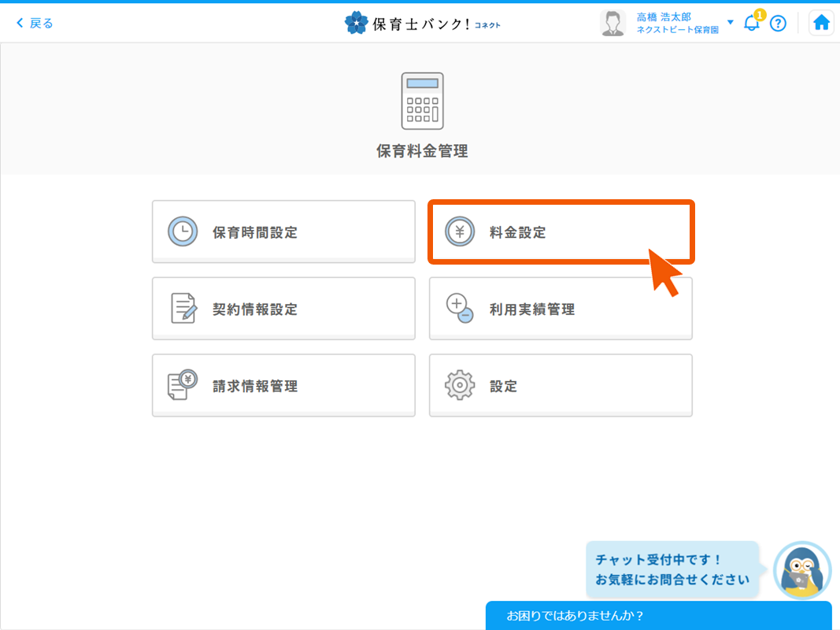
Task: Click the owl chat mascot icon
Action: tap(802, 570)
